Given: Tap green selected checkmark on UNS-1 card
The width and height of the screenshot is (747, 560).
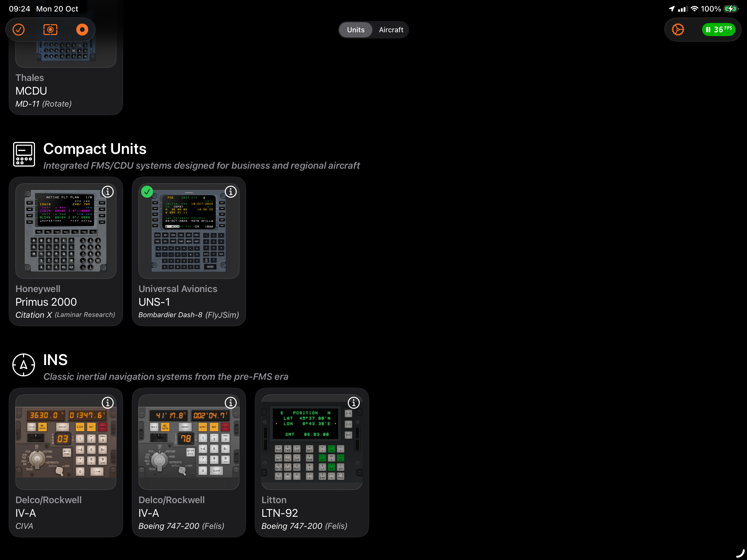Looking at the screenshot, I should [147, 192].
